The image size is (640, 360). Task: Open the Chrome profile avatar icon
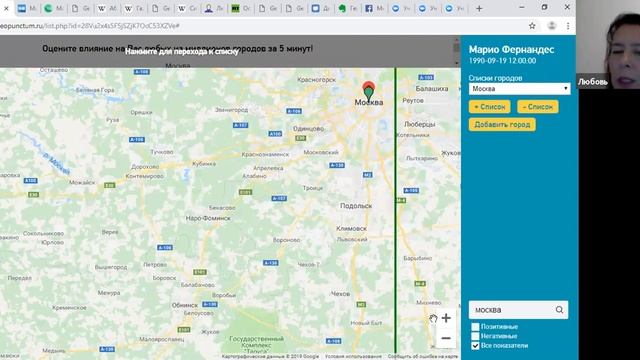[x=552, y=26]
